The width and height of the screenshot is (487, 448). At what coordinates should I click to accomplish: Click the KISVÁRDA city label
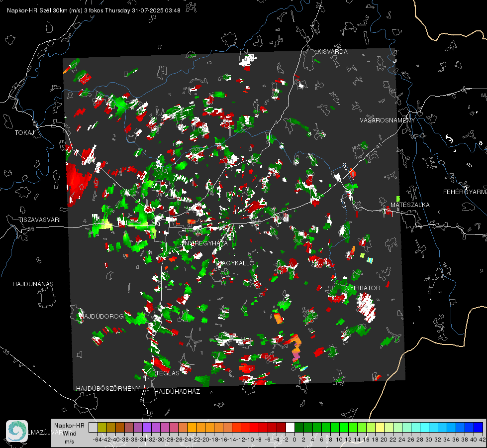332,52
